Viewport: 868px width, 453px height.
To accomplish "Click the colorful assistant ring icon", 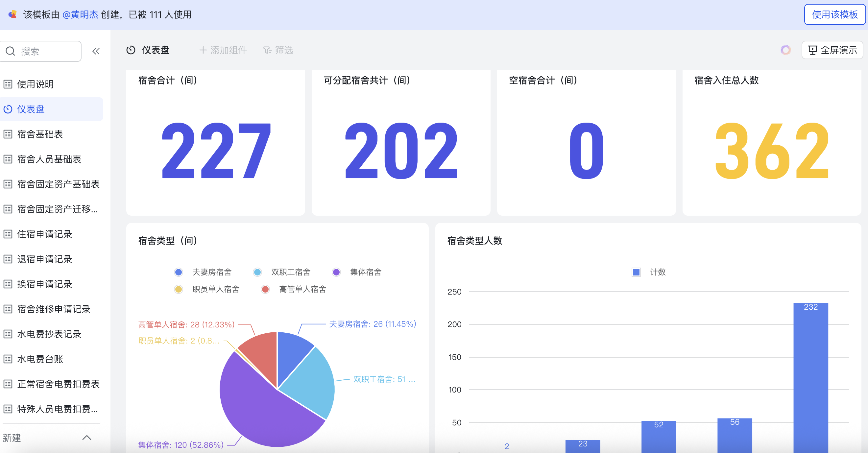I will click(785, 50).
